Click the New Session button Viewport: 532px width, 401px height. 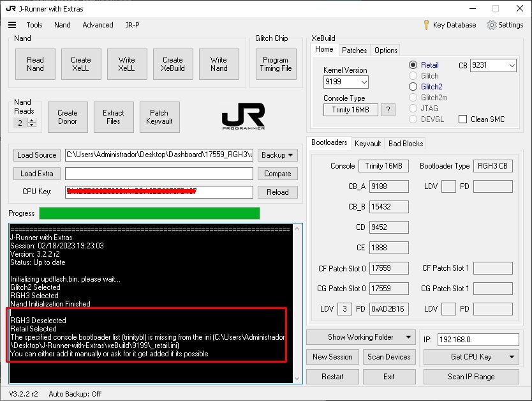point(332,357)
